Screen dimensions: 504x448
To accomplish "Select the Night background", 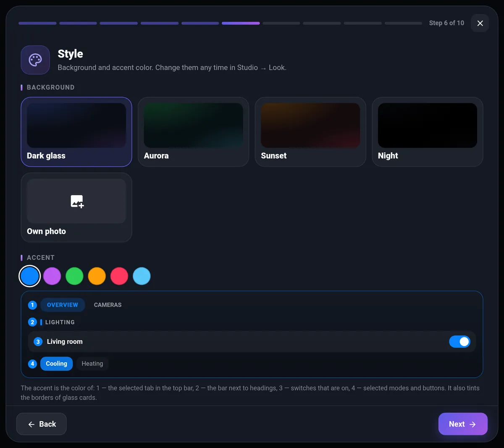I will tap(428, 132).
